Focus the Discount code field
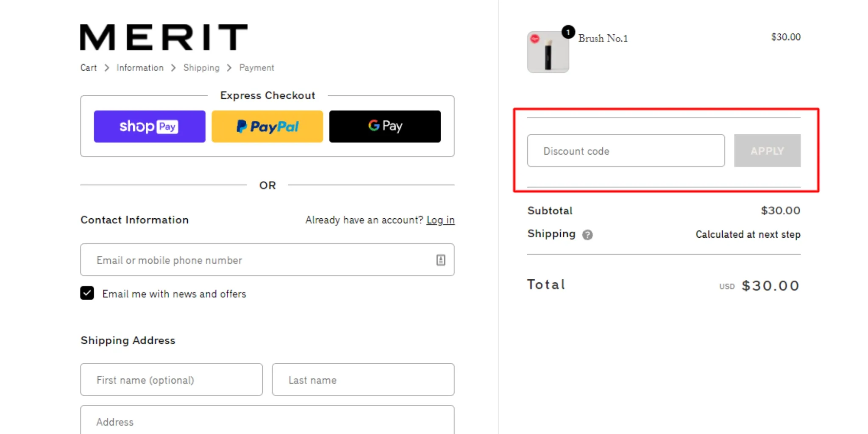The height and width of the screenshot is (434, 868). [x=626, y=151]
